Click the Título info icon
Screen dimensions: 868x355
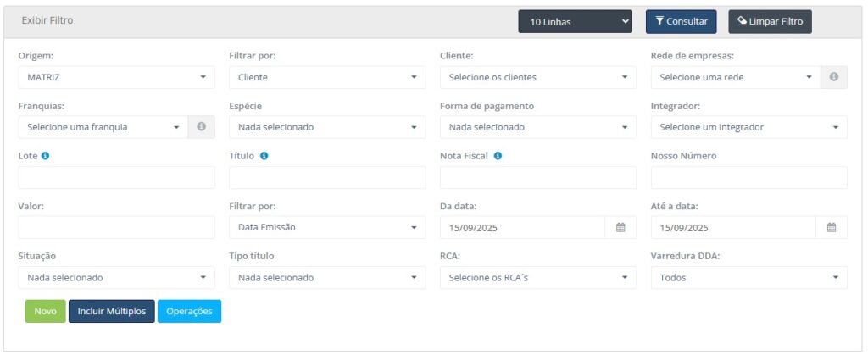tap(264, 156)
